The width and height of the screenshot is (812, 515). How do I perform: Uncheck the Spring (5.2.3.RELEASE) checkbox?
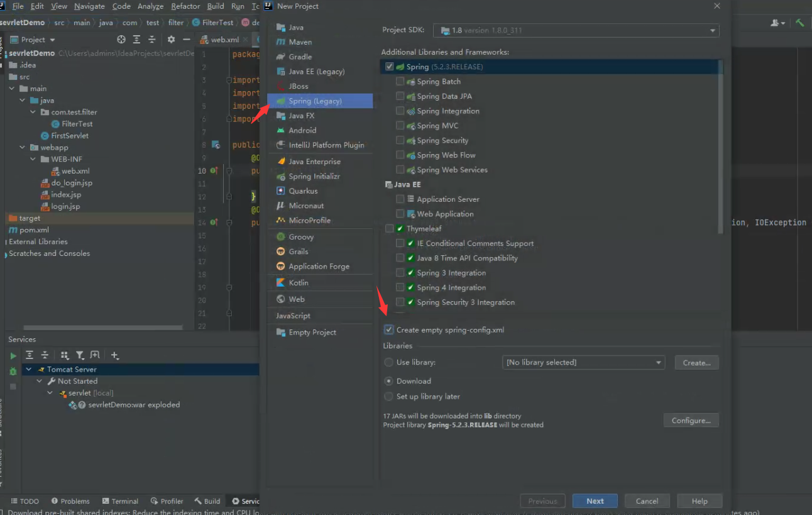pos(390,67)
